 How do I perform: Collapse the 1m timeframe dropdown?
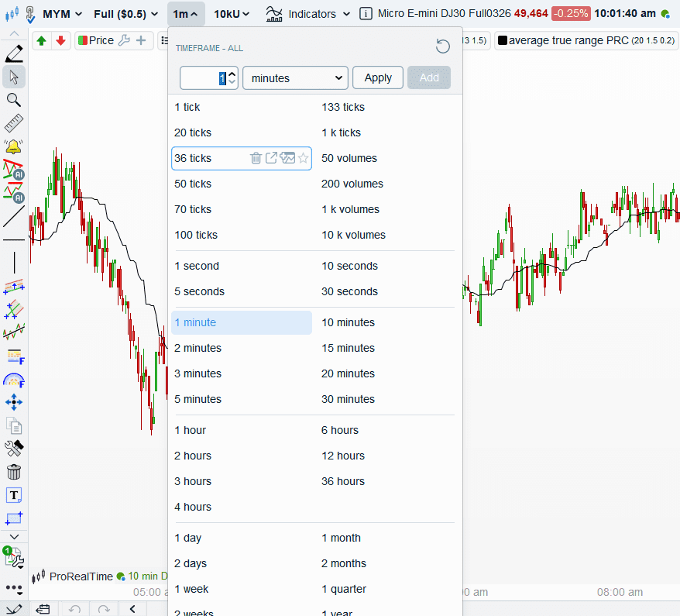(186, 14)
